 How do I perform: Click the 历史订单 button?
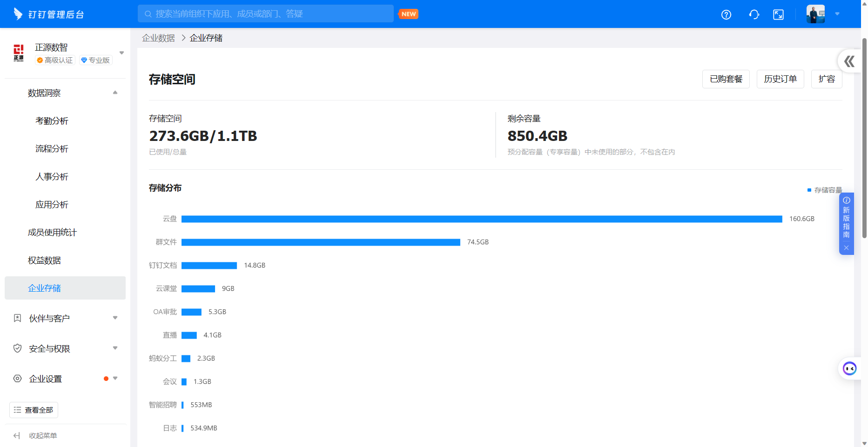[781, 79]
